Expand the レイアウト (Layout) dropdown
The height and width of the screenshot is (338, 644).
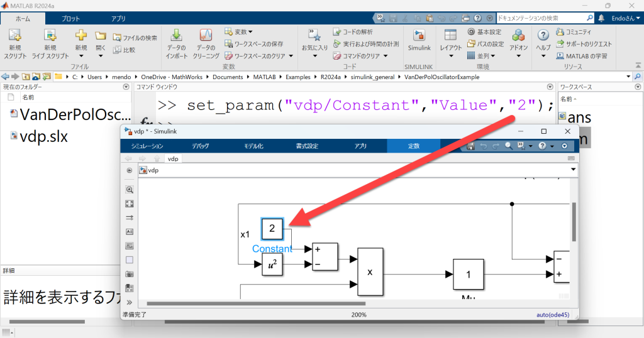(x=450, y=56)
